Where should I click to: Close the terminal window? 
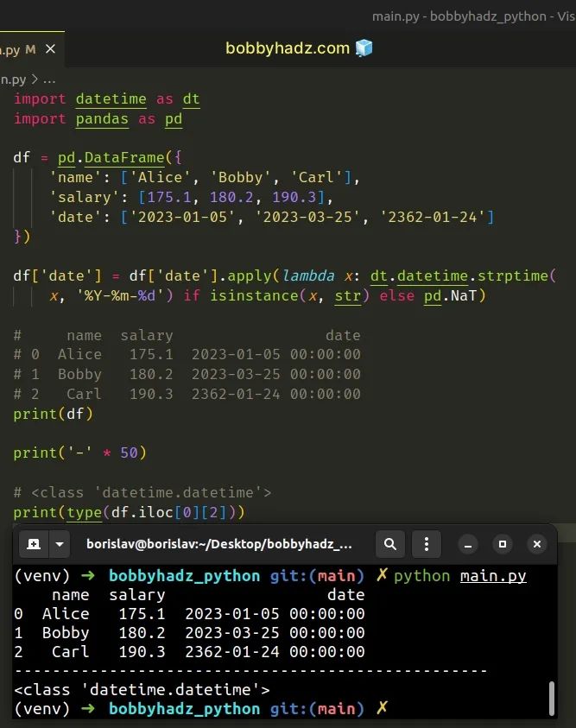coord(537,544)
